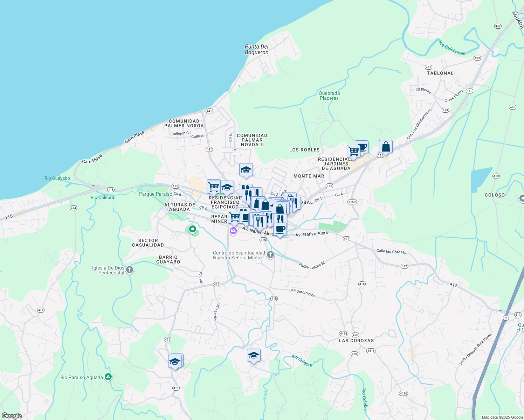Screen dimensions: 524x420
Task: Open the graduation cap marker above the Río Culebra label
Action: pyautogui.click(x=254, y=356)
